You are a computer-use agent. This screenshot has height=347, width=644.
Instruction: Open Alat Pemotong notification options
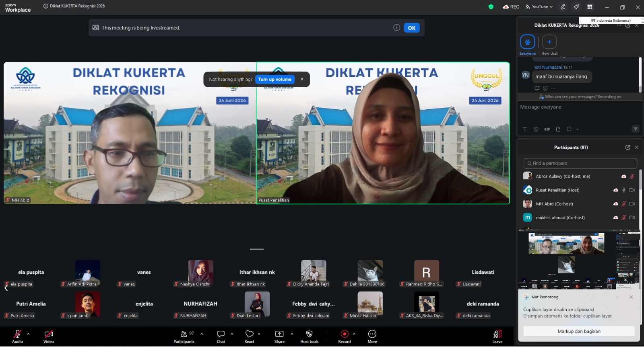[618, 297]
